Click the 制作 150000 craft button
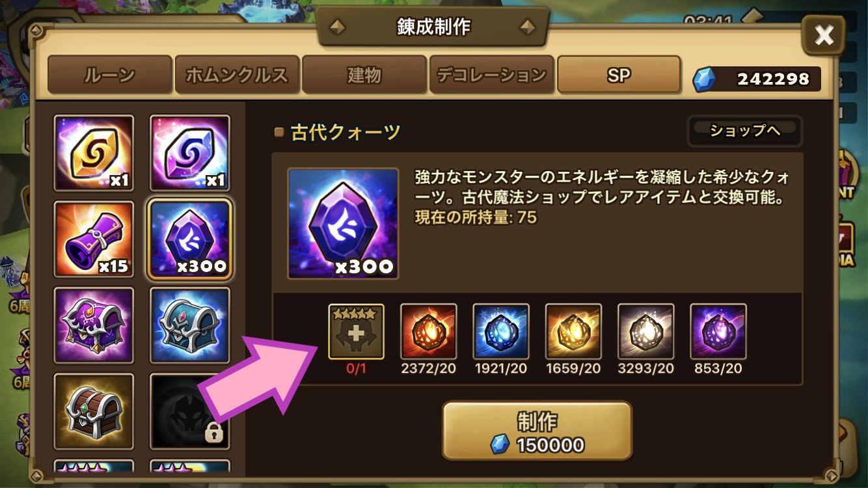868x488 pixels. coord(537,431)
